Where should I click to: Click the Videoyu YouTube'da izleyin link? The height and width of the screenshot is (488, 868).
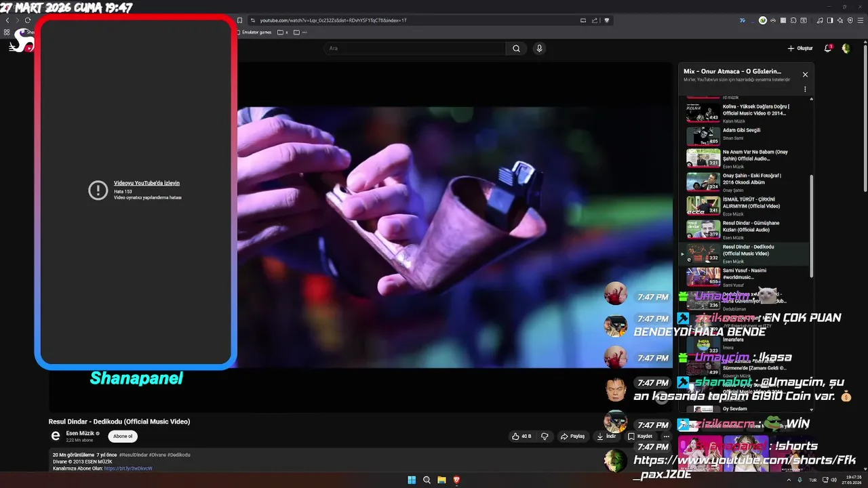[146, 183]
